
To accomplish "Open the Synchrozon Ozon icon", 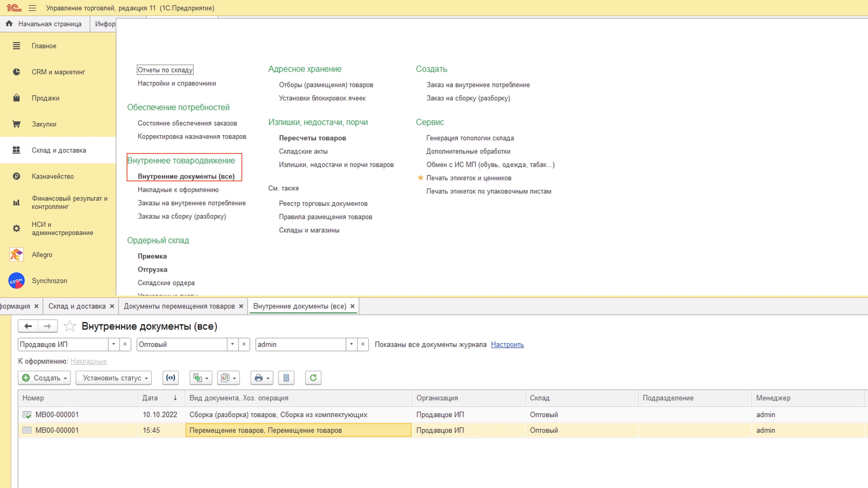I will [x=16, y=281].
